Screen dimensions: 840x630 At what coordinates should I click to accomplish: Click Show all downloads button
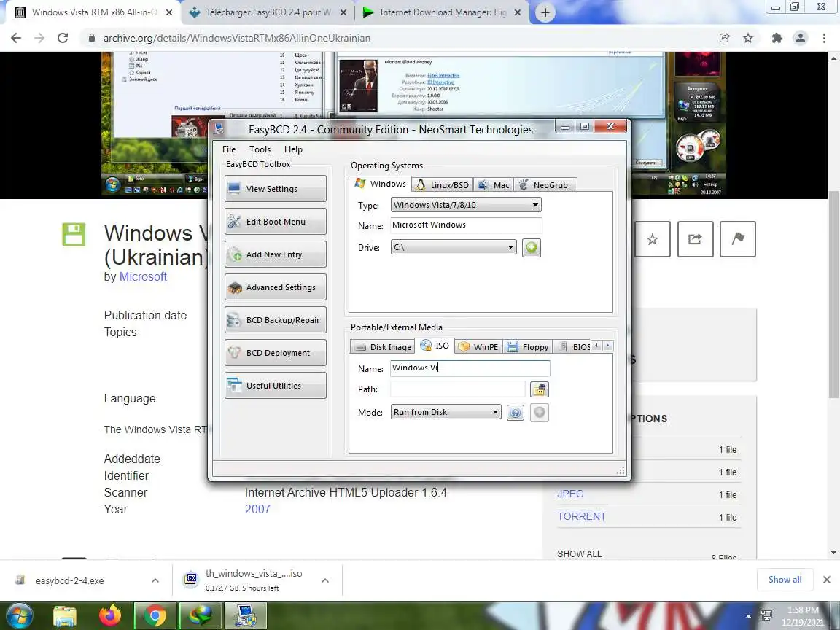point(785,580)
